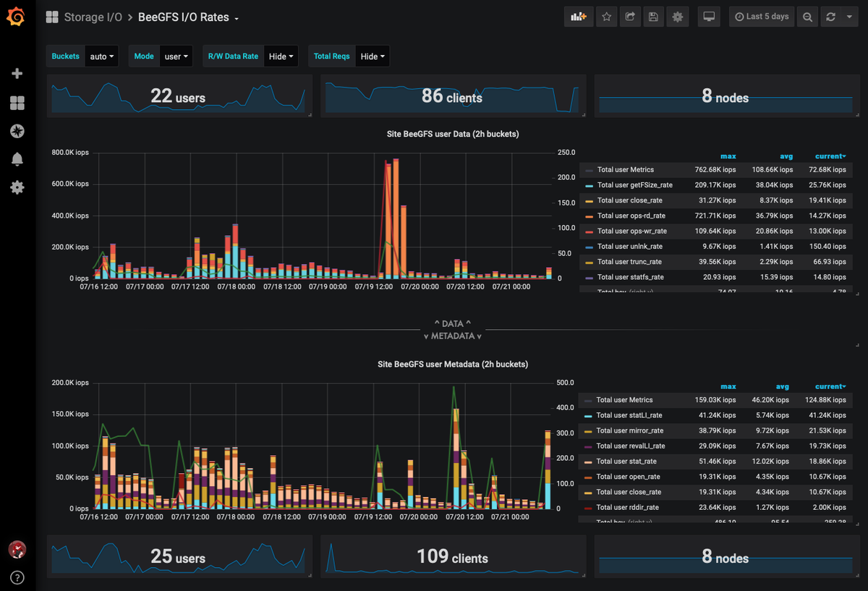Screen dimensions: 868x591
Task: Open dashboard settings gear in top bar
Action: tap(677, 17)
